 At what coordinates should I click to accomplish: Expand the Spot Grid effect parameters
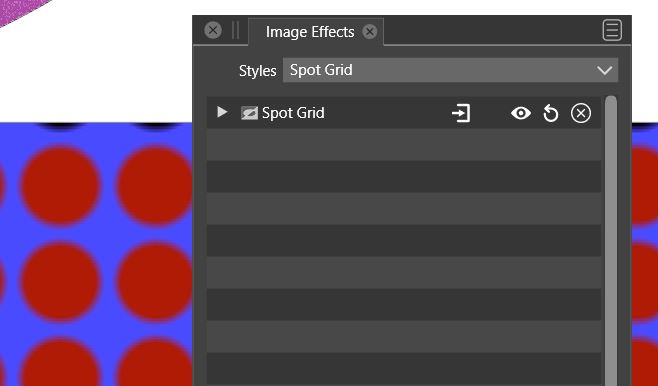[222, 112]
